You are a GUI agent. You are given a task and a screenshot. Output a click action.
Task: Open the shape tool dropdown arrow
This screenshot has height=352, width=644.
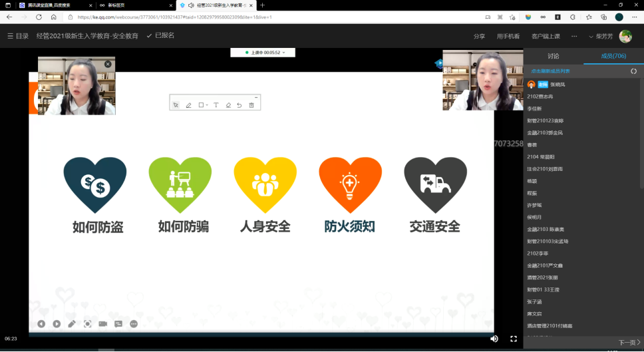coord(207,105)
